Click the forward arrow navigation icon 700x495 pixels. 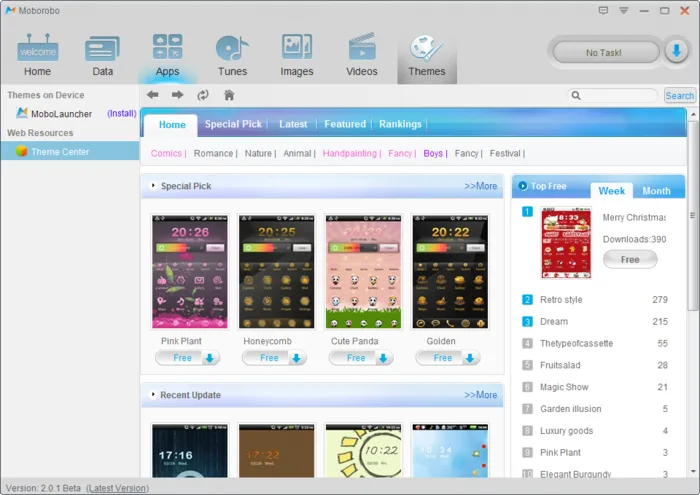click(178, 95)
